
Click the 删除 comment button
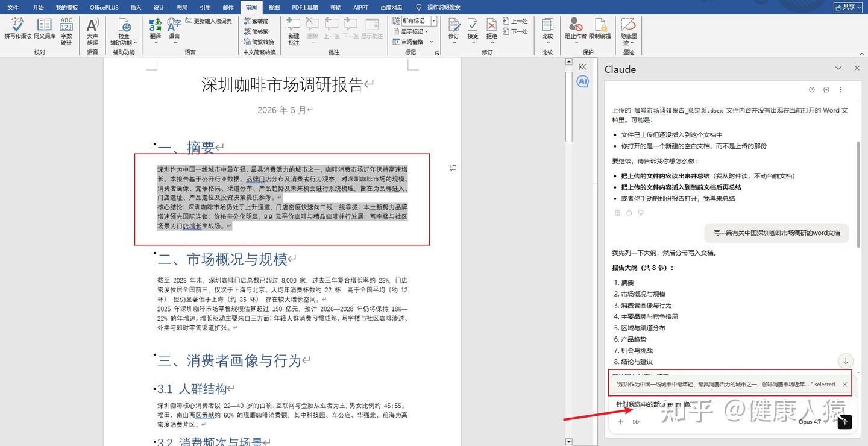click(312, 31)
